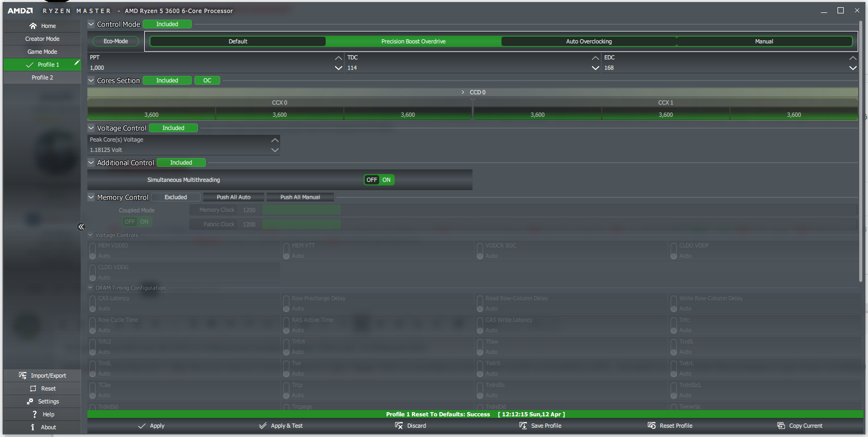Increase the PPT value with up arrow
This screenshot has height=437, width=868.
coord(339,58)
